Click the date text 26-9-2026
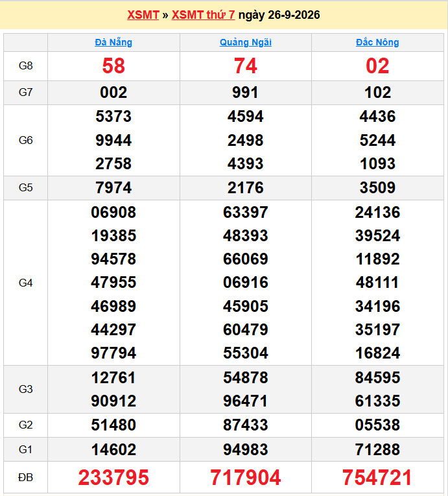 (x=294, y=15)
